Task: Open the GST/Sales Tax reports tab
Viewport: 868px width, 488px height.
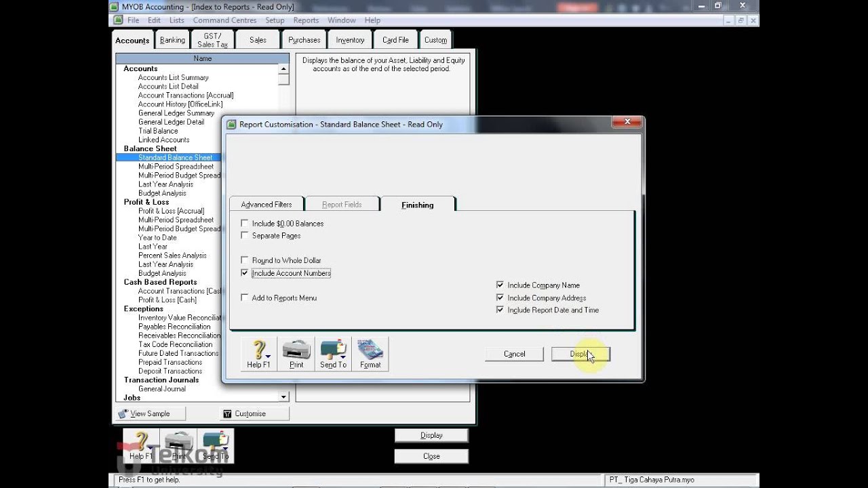Action: (x=212, y=40)
